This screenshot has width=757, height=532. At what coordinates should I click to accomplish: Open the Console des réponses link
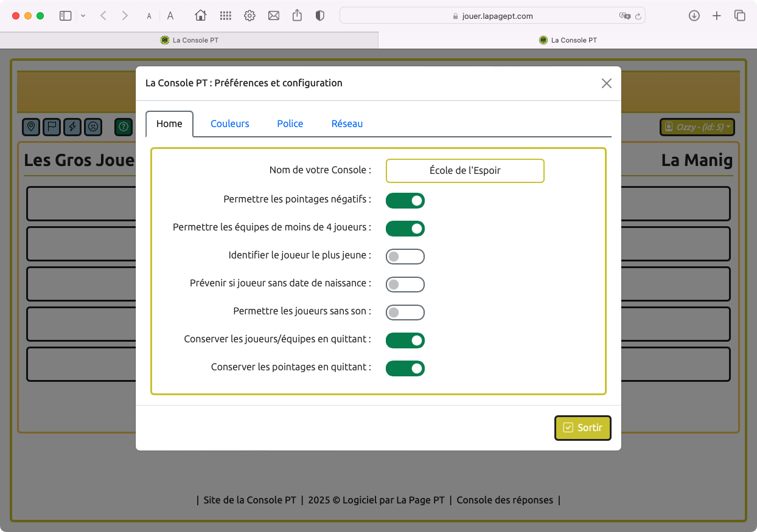504,500
